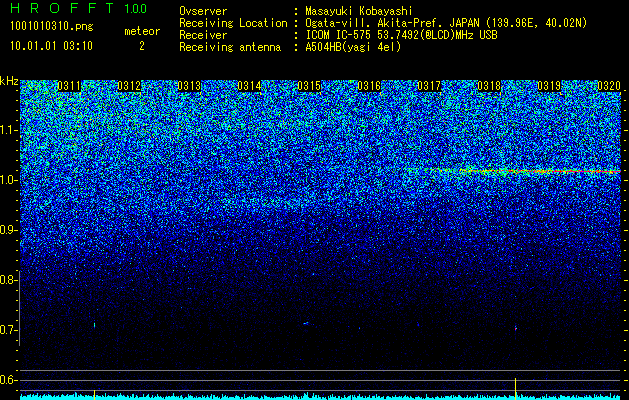Screen dimensions: 629x400
Task: Click the A504HB(yagi 4el) antenna text
Action: tap(353, 47)
